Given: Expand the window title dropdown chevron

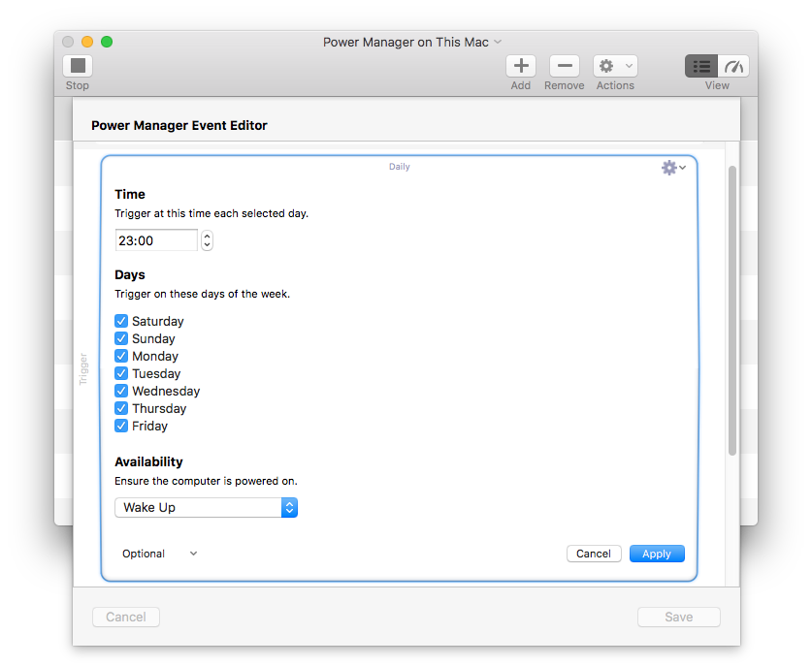Looking at the screenshot, I should click(x=498, y=42).
